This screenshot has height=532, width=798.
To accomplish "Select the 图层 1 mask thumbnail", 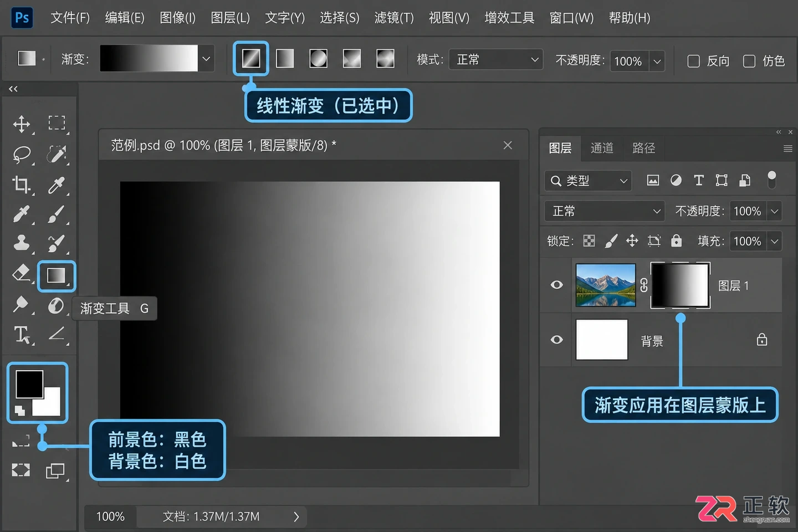I will [x=680, y=285].
